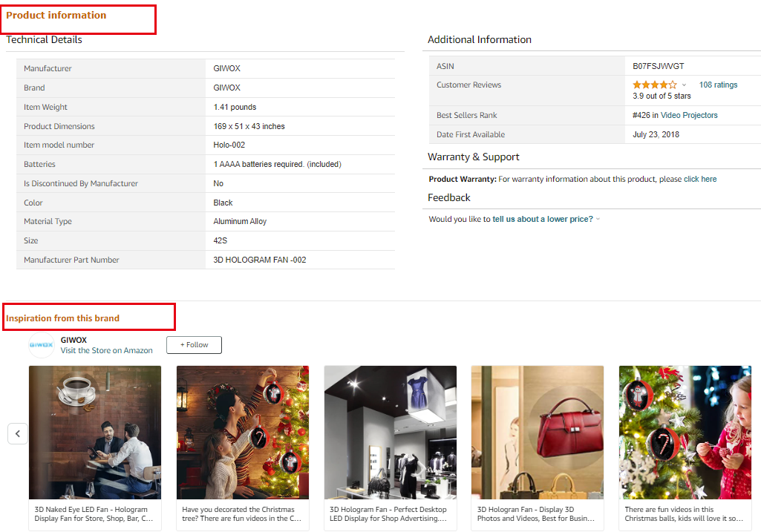Click the 'Inspiration from this brand' heading
Screen dimensions: 761x532
pyautogui.click(x=62, y=318)
